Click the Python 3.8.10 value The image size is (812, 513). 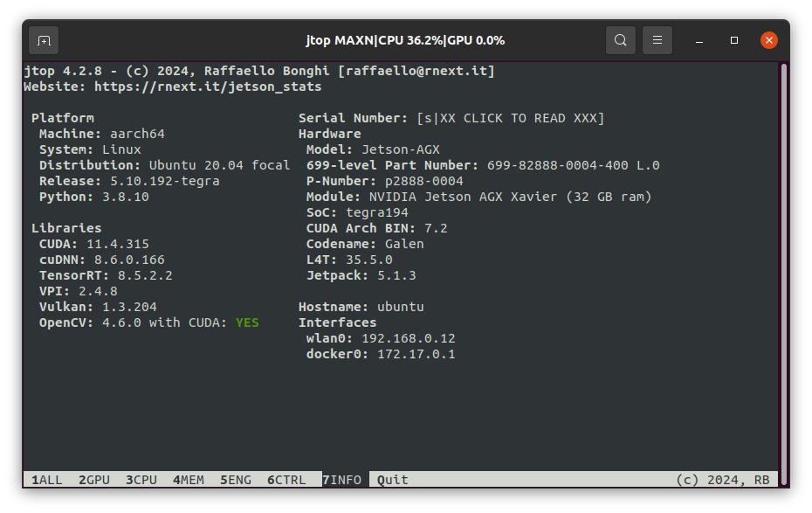126,197
